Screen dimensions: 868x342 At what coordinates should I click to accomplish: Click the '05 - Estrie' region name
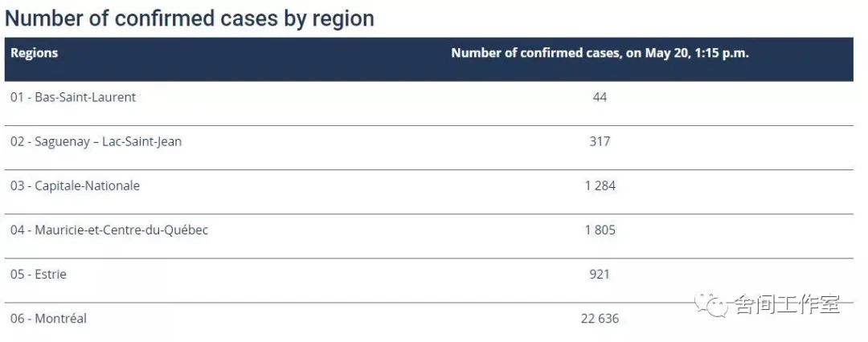39,275
